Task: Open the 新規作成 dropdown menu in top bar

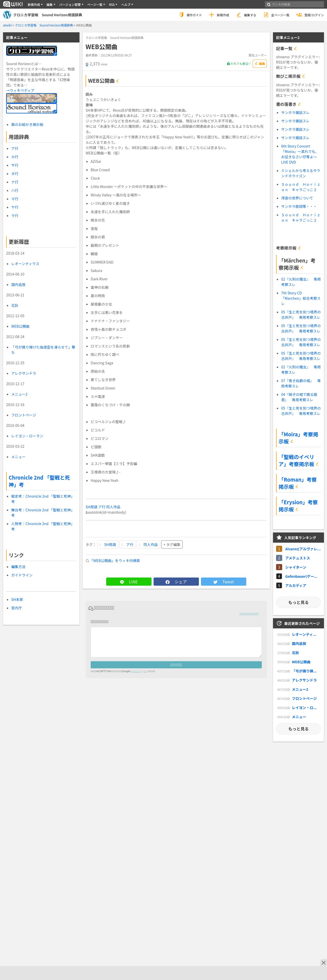Action: coord(35,5)
